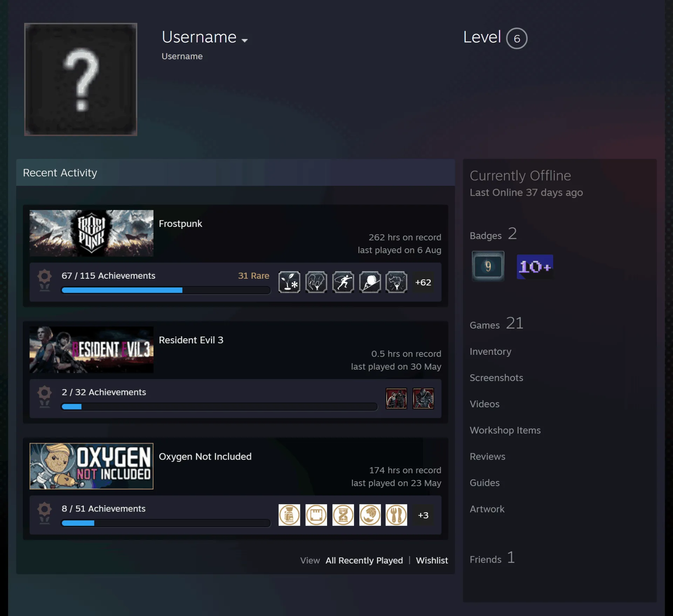Click Frostpunk achievement progress bar

point(166,290)
